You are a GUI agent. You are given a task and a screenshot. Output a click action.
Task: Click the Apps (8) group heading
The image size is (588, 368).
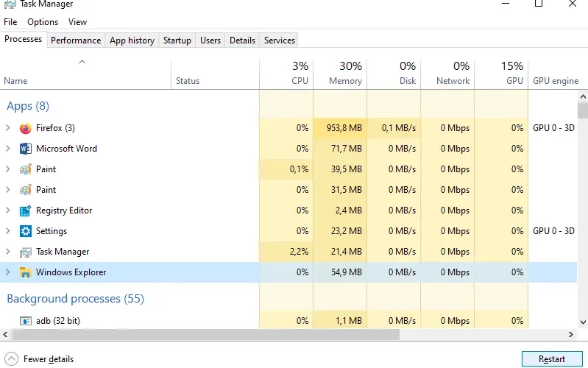tap(28, 106)
